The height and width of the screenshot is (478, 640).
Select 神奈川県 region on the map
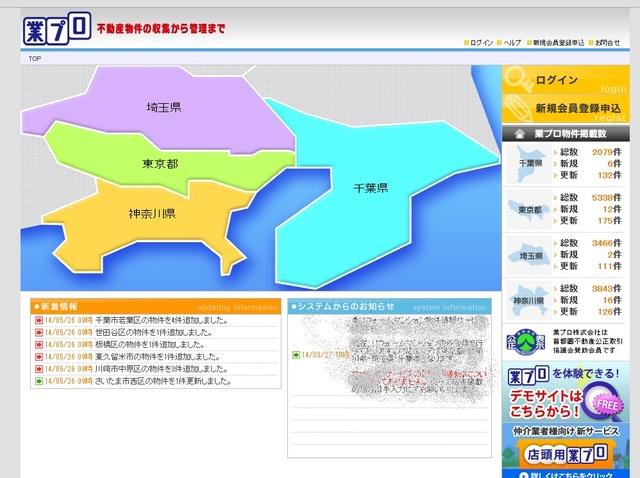pyautogui.click(x=152, y=213)
